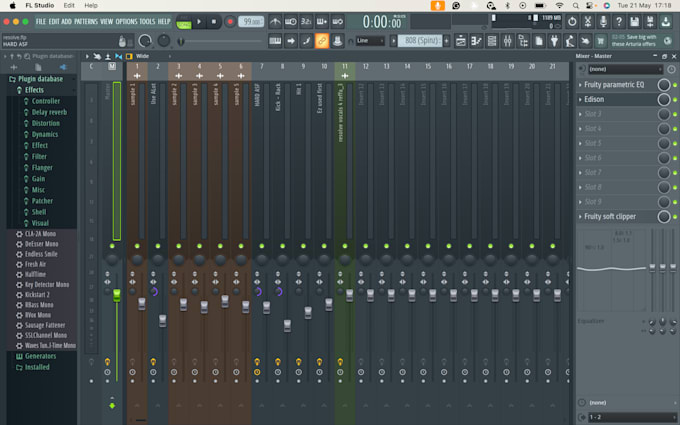Open the Piano roll toolbar icon
The height and width of the screenshot is (425, 680).
(476, 41)
